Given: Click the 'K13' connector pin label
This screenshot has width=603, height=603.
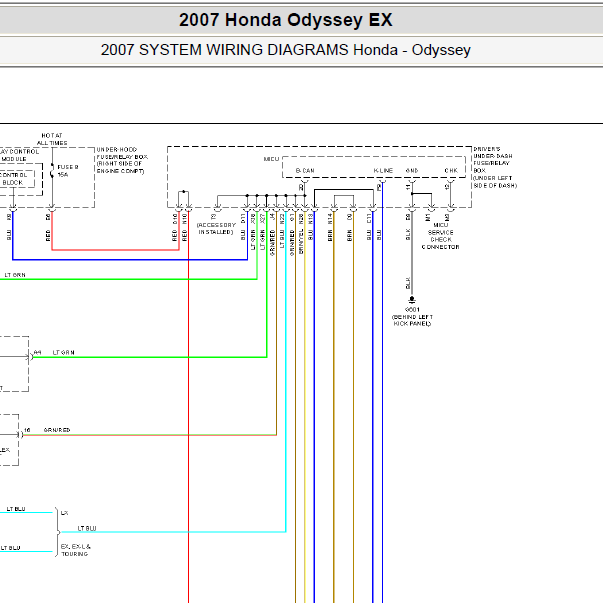Looking at the screenshot, I should click(311, 219).
